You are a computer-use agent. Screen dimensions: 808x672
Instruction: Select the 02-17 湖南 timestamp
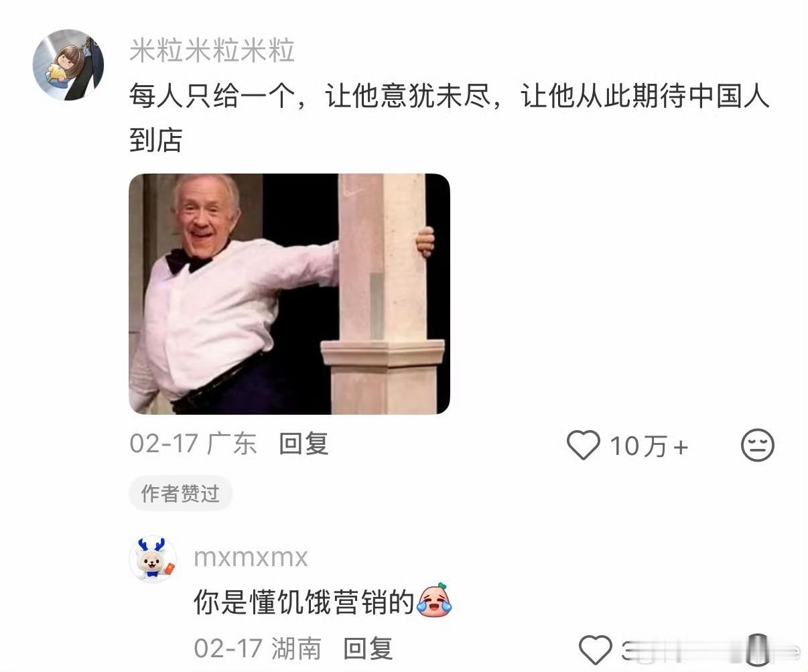257,649
